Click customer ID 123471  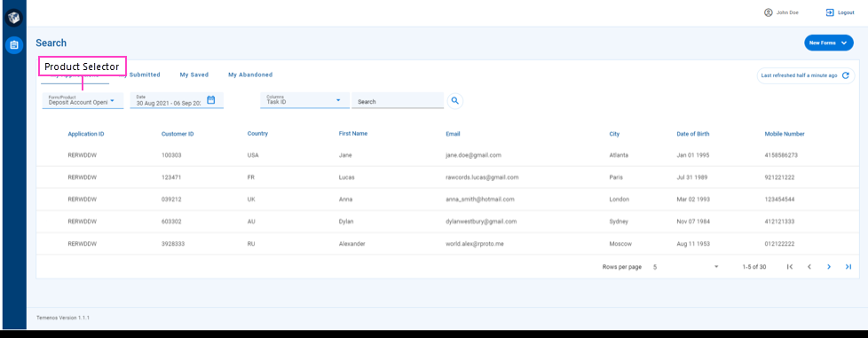pyautogui.click(x=171, y=177)
